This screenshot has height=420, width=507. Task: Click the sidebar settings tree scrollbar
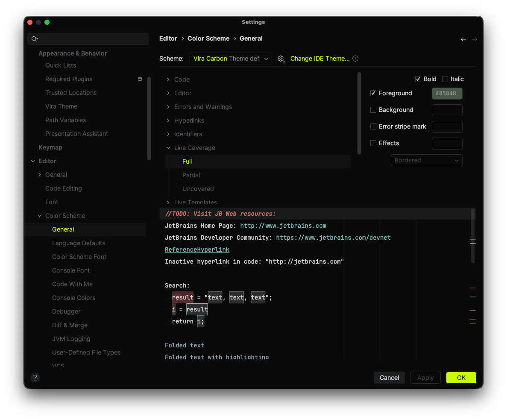[x=149, y=118]
